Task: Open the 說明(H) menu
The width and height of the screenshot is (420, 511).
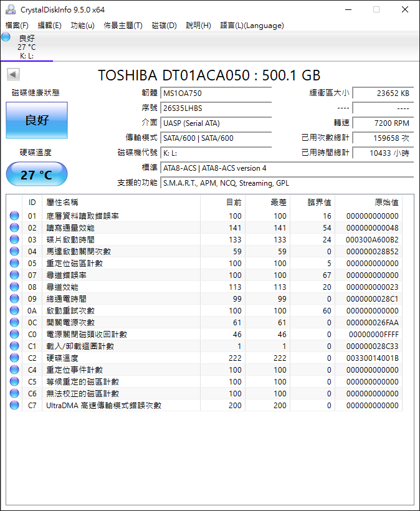Action: click(198, 26)
